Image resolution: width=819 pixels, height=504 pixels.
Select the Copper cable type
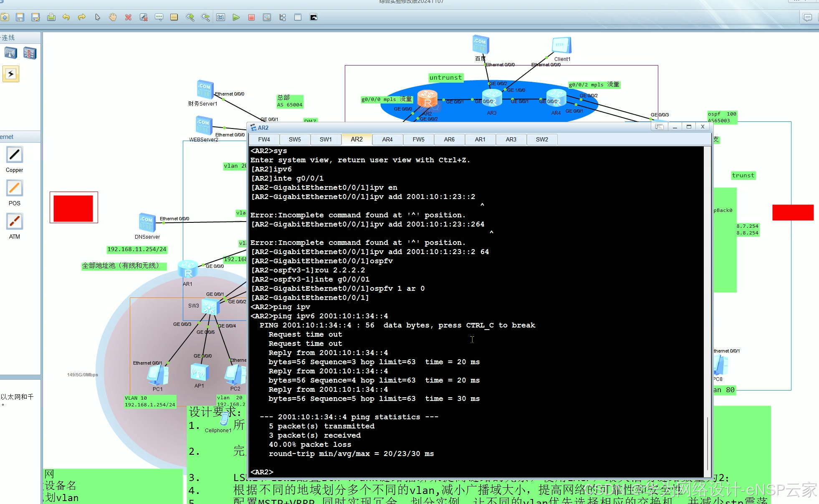(x=15, y=155)
